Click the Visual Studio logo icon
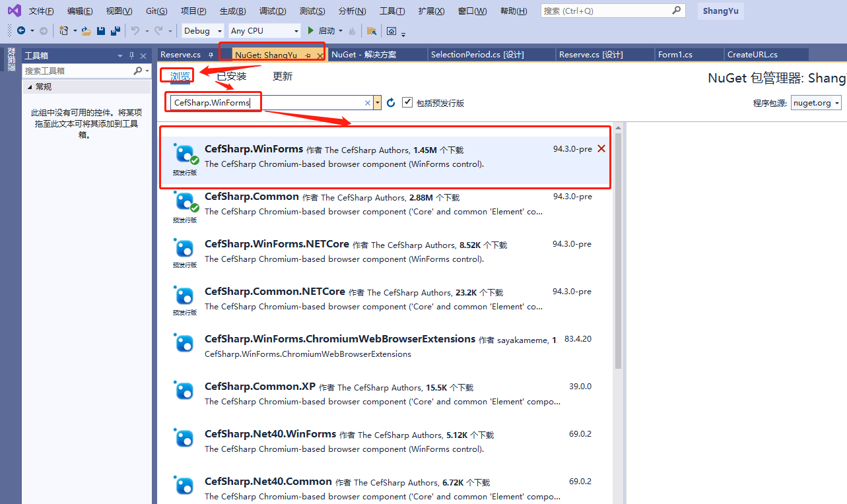This screenshot has height=504, width=847. tap(14, 11)
